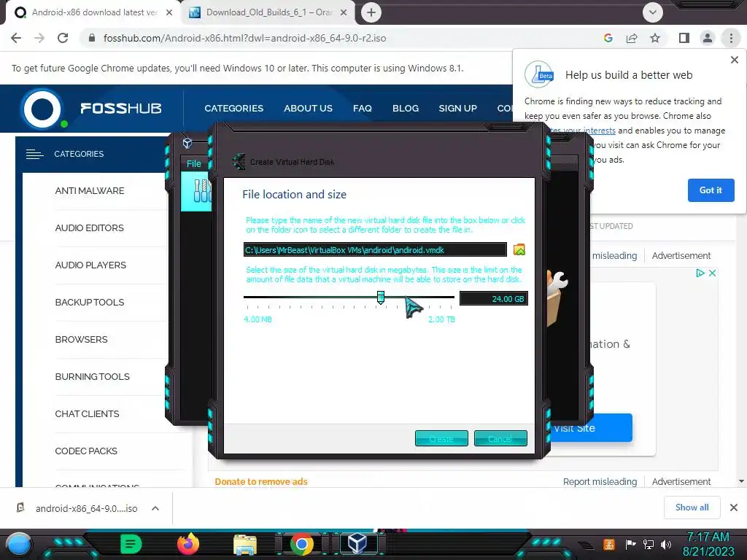Click the Visit Site ad button
The image size is (747, 560).
point(591,427)
